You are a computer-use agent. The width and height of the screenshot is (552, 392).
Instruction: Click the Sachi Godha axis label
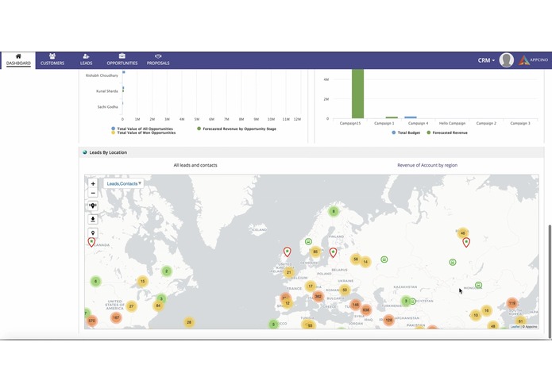(108, 107)
